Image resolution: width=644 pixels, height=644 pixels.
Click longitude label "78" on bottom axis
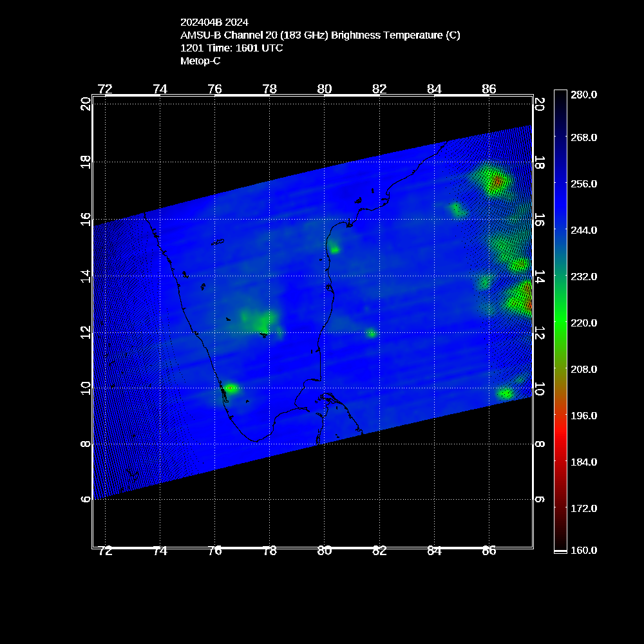270,551
